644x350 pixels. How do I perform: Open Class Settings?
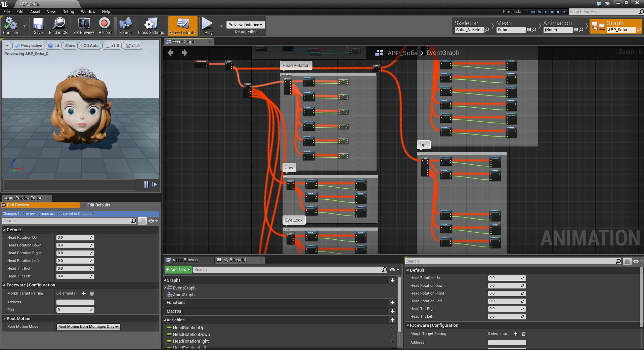[151, 26]
